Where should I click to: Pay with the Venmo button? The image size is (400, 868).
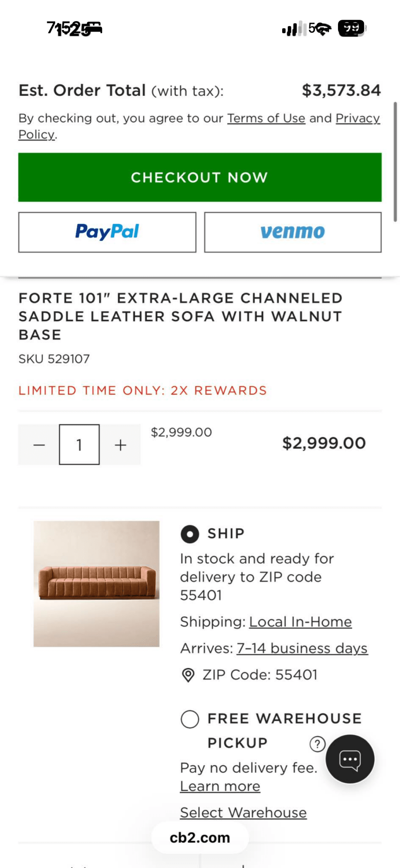(293, 232)
